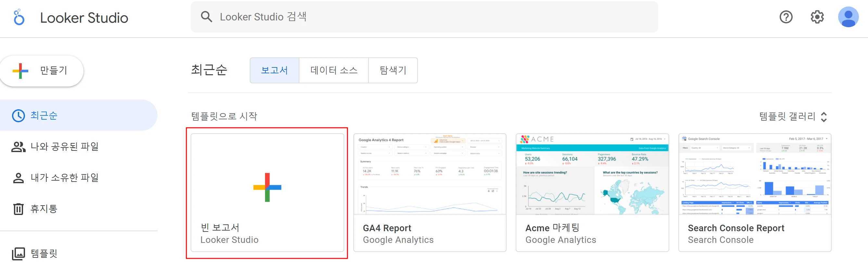Click the Looker Studio logo icon

(x=19, y=17)
